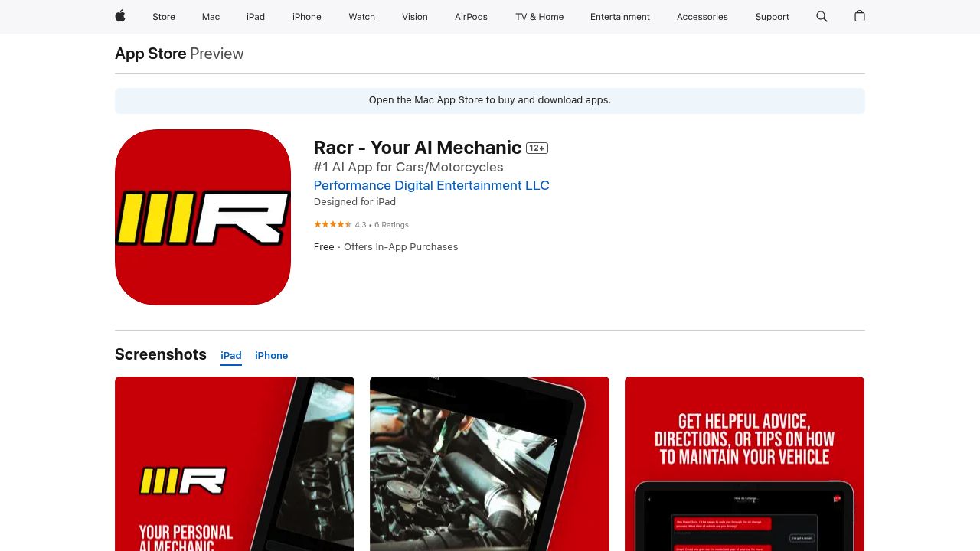Open the search magnifier icon

point(822,16)
